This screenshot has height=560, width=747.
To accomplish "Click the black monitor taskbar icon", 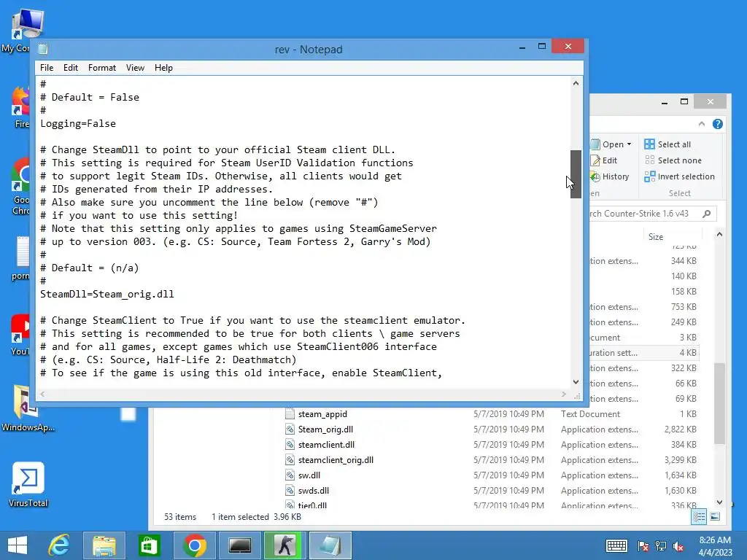I will click(239, 545).
